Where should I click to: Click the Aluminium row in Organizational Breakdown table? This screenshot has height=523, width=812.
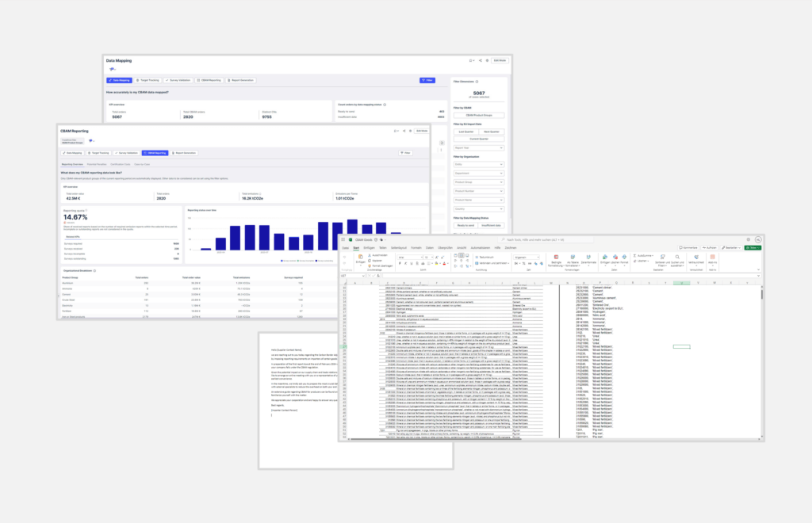(199, 283)
